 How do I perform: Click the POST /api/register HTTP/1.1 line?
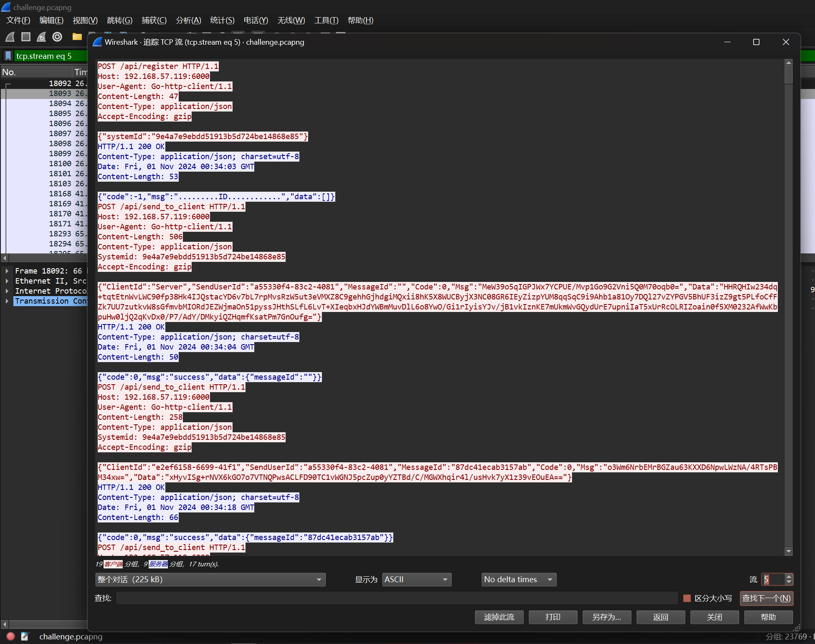click(158, 66)
